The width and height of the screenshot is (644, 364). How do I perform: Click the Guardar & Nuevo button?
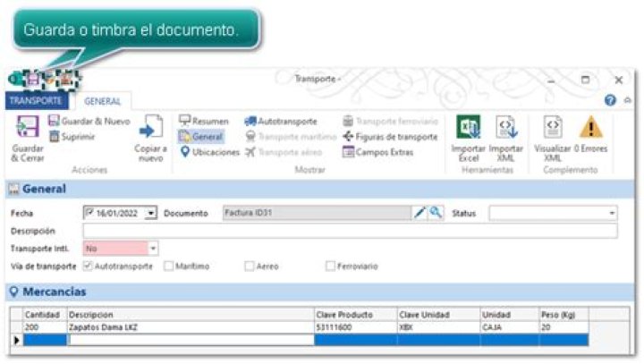pyautogui.click(x=89, y=121)
